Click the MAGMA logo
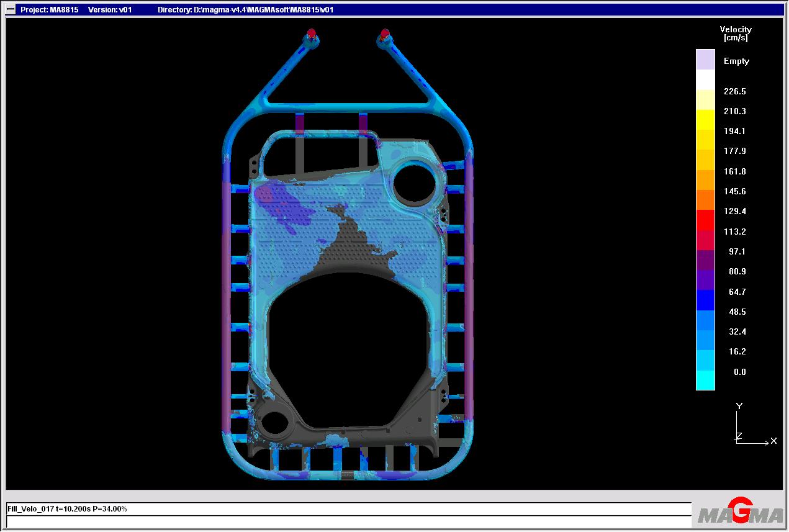Viewport: 789px width, 532px height. click(x=741, y=512)
